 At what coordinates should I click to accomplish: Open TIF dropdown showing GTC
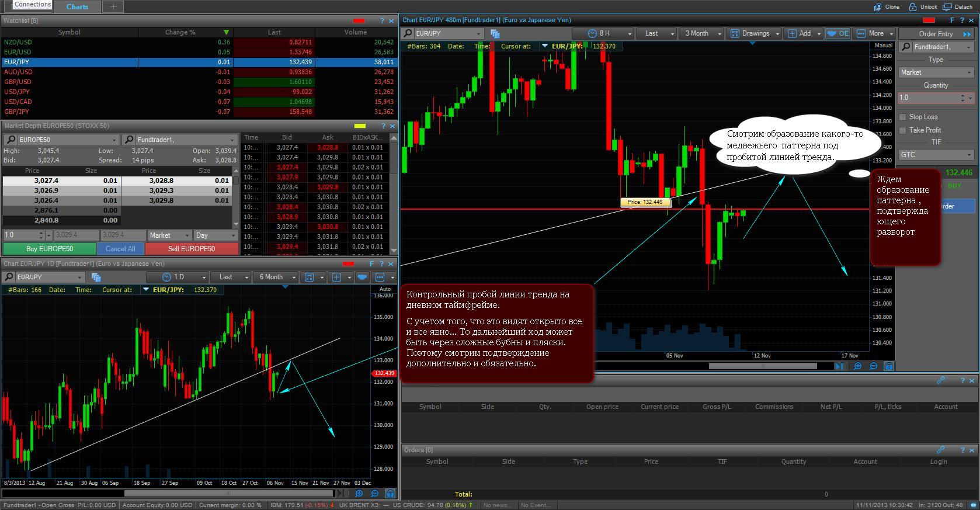(936, 155)
